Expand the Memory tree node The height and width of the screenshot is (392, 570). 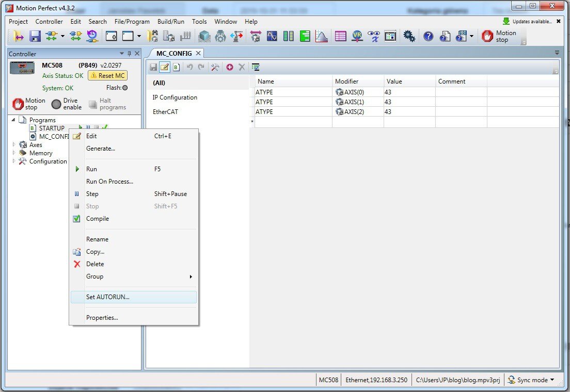point(14,153)
